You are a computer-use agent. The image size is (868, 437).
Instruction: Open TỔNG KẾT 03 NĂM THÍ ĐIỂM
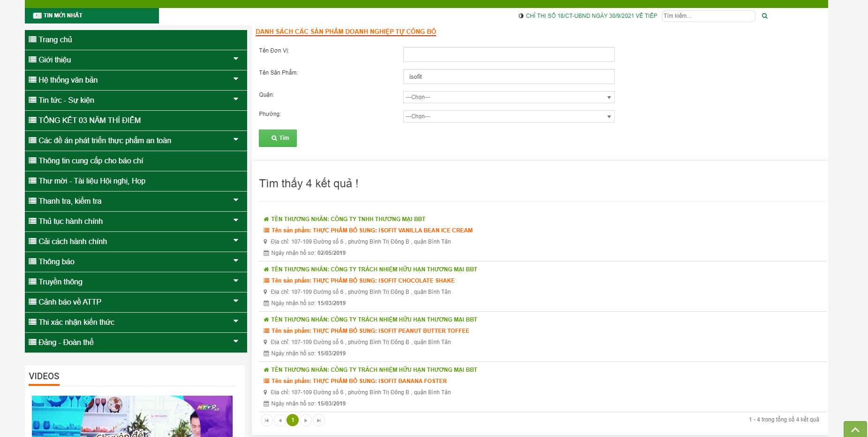tap(136, 121)
